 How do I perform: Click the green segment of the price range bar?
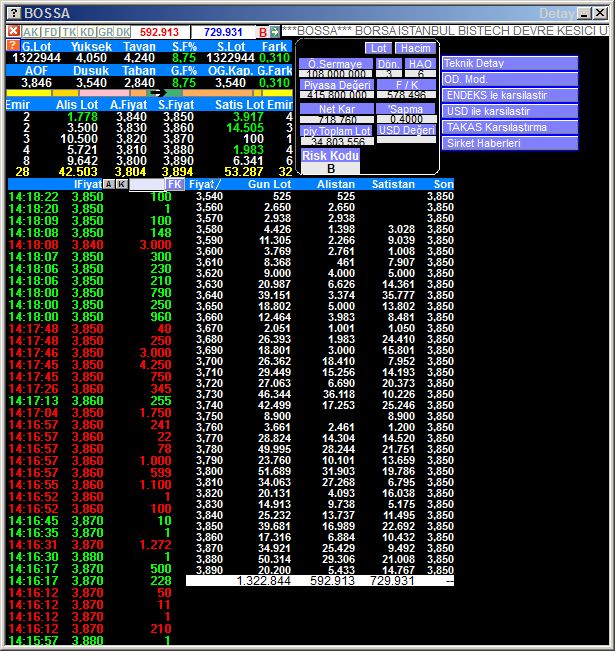174,93
